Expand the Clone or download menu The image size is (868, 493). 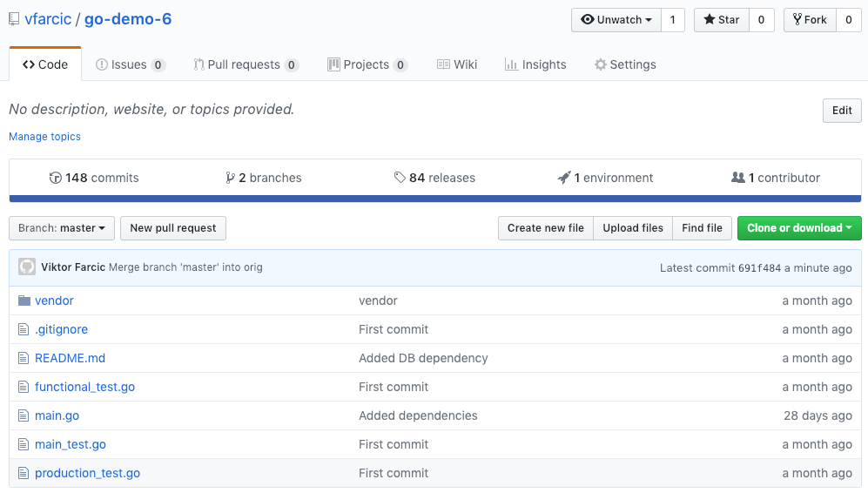click(799, 228)
